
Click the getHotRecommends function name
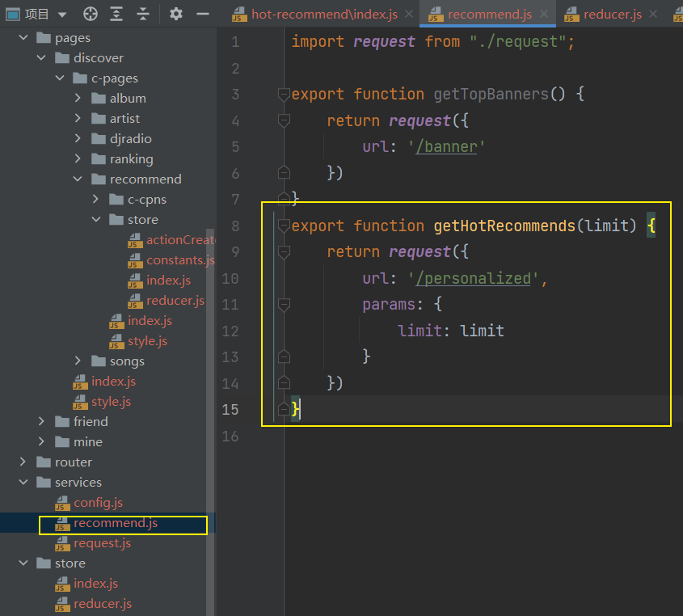point(504,226)
